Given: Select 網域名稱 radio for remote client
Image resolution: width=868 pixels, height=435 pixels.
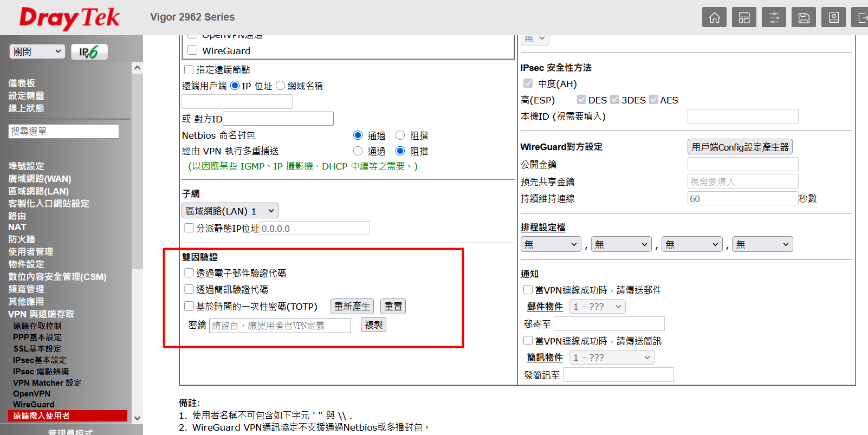Looking at the screenshot, I should [280, 86].
